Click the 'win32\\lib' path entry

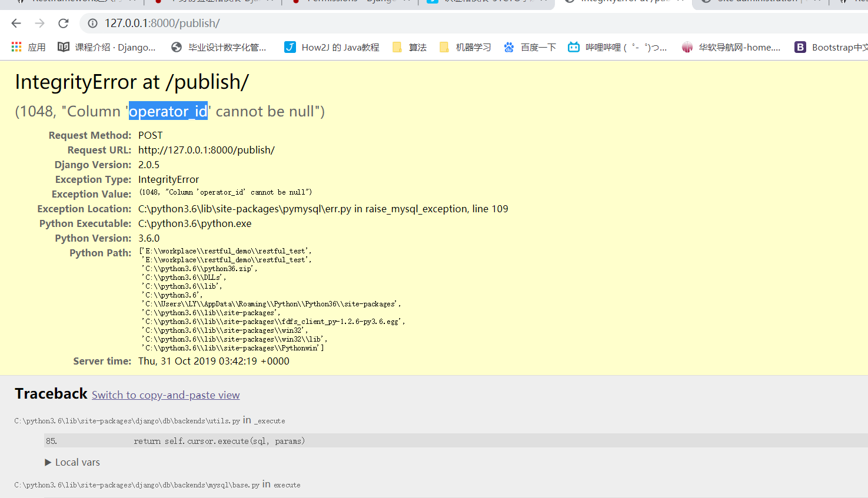234,339
